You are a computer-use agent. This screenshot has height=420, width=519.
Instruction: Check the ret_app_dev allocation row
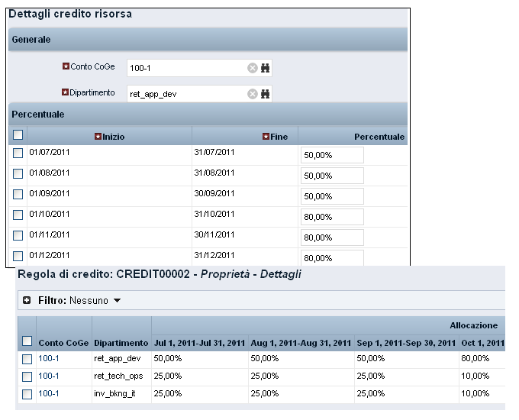coord(27,359)
